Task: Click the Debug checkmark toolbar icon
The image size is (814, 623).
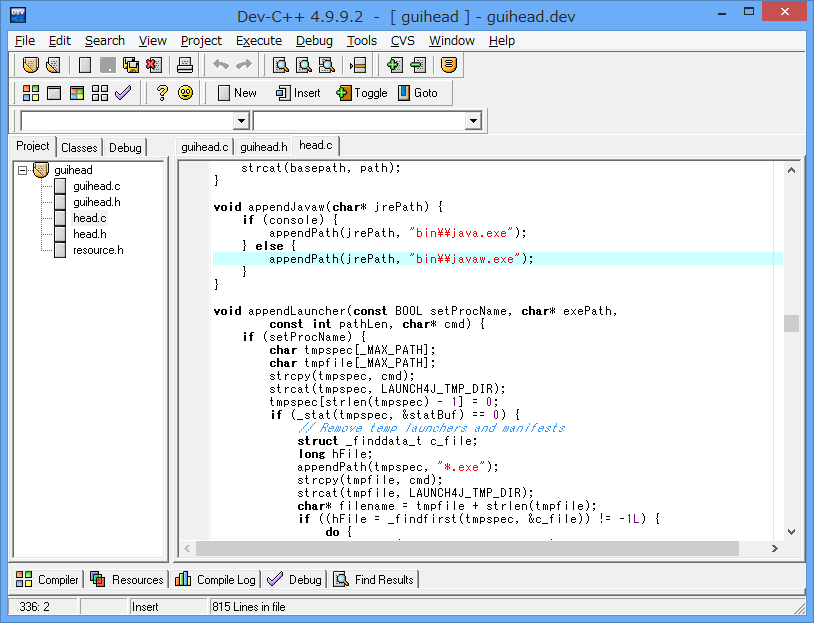Action: 123,93
